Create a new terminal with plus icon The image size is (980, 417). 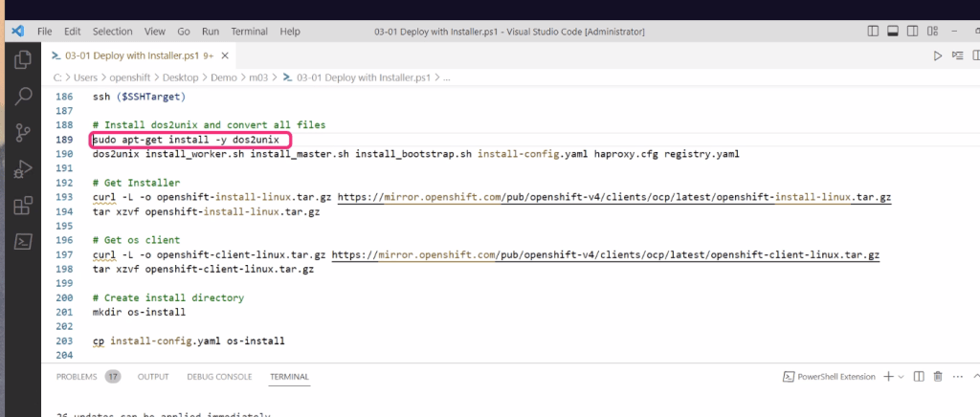point(888,377)
